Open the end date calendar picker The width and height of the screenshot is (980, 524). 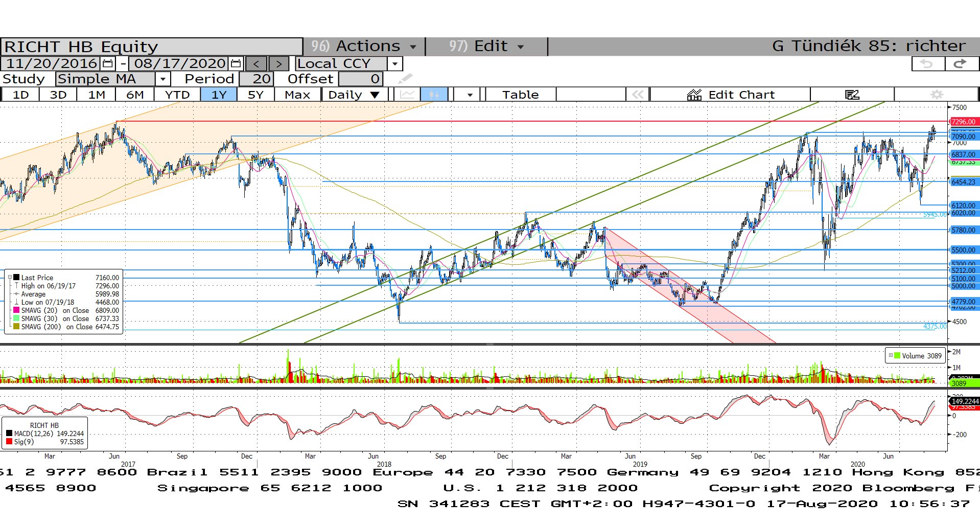tap(236, 63)
